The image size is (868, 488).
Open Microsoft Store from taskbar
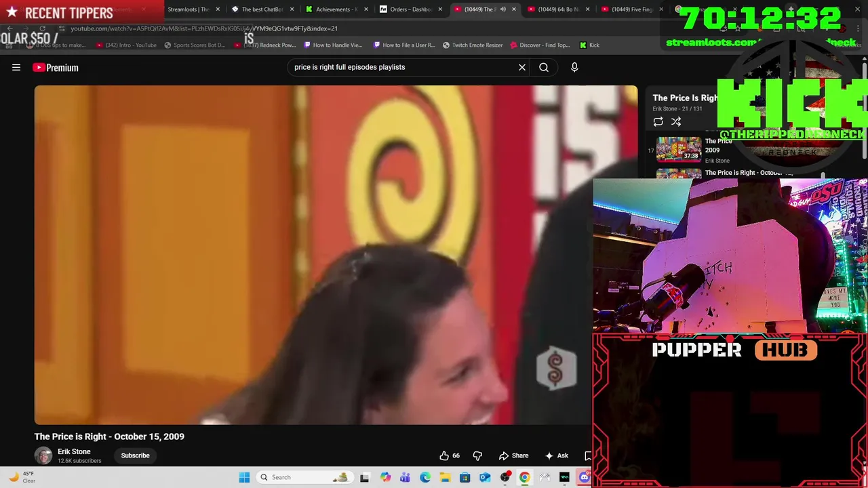tap(465, 477)
